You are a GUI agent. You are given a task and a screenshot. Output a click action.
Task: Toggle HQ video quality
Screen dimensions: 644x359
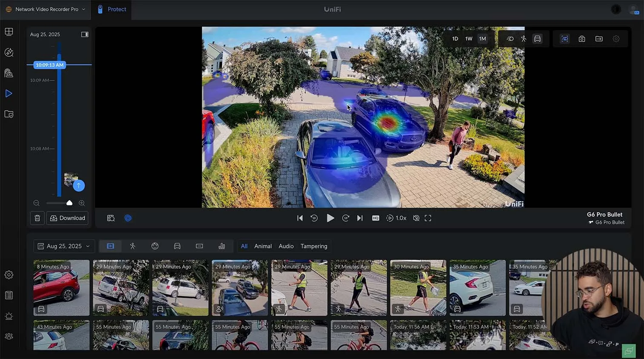pyautogui.click(x=376, y=218)
